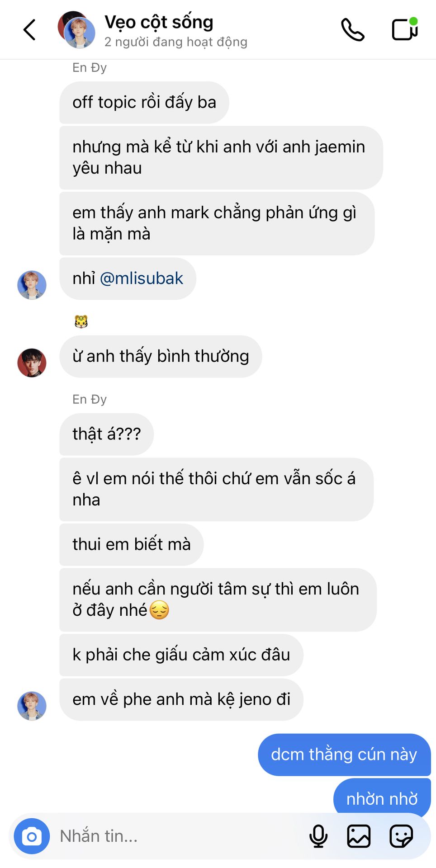
Task: Tap the 'thui em biết mà' bubble
Action: pos(132,544)
